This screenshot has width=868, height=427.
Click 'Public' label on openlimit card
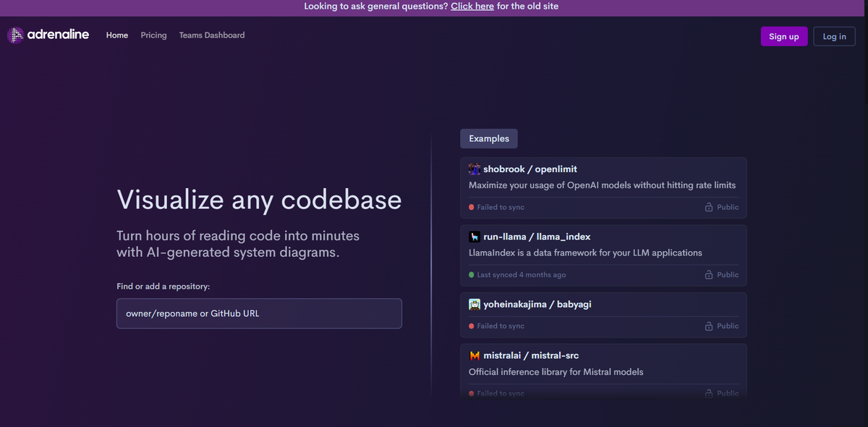(728, 207)
